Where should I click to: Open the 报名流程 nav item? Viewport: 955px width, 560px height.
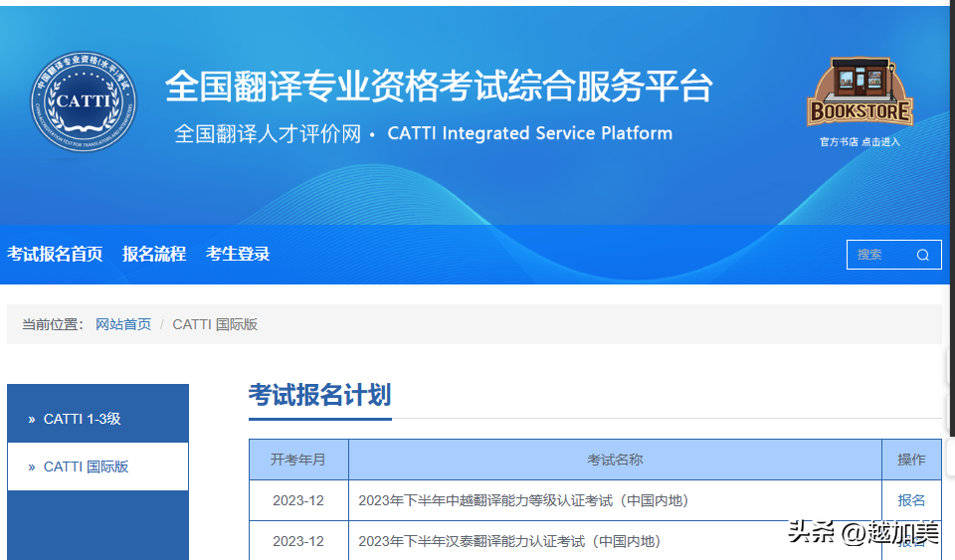pyautogui.click(x=154, y=254)
